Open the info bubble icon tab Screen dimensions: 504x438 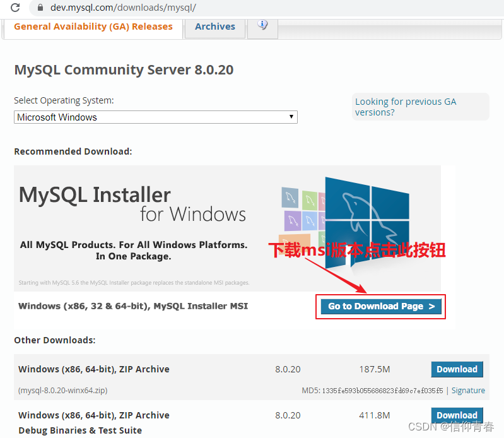tap(262, 27)
